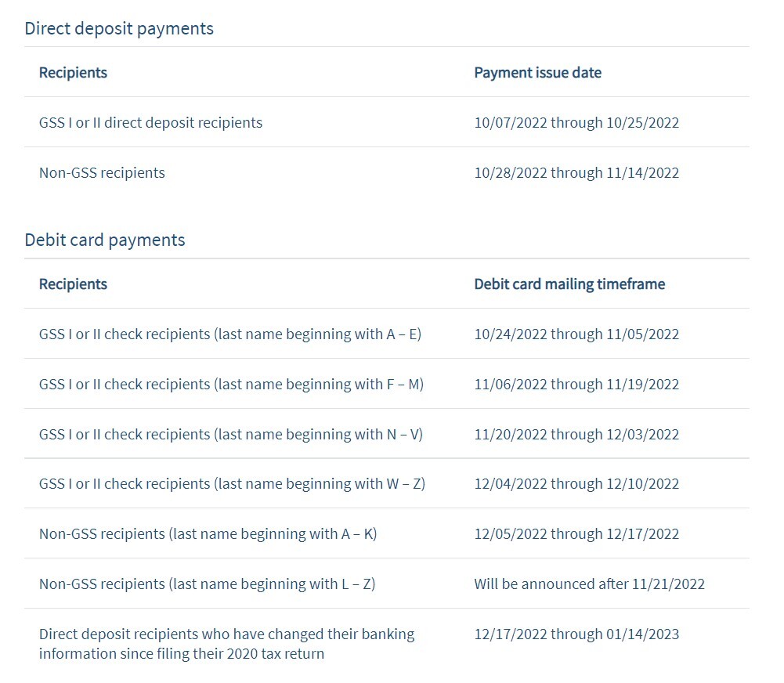784x683 pixels.
Task: Click the date range 12/05/2022 through 12/17/2022
Action: [576, 534]
